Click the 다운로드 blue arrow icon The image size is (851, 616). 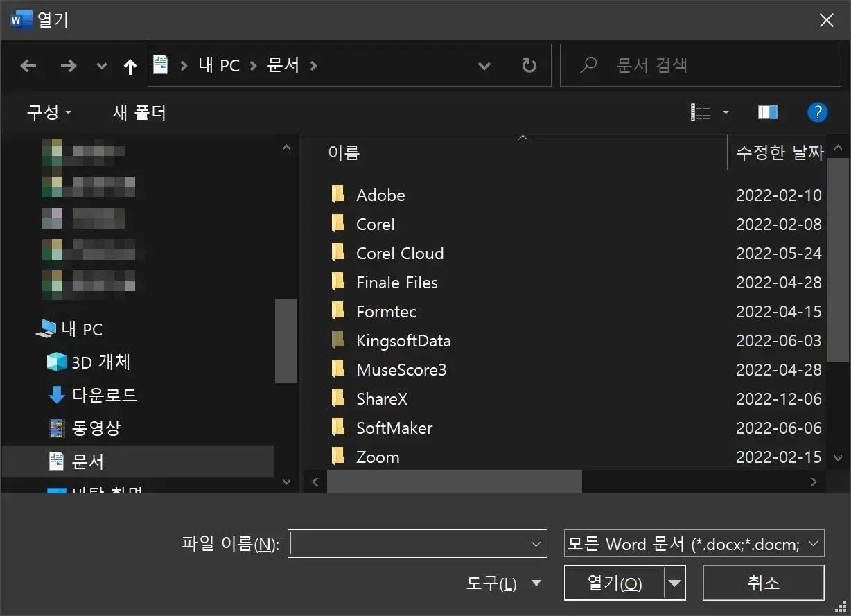pyautogui.click(x=56, y=396)
